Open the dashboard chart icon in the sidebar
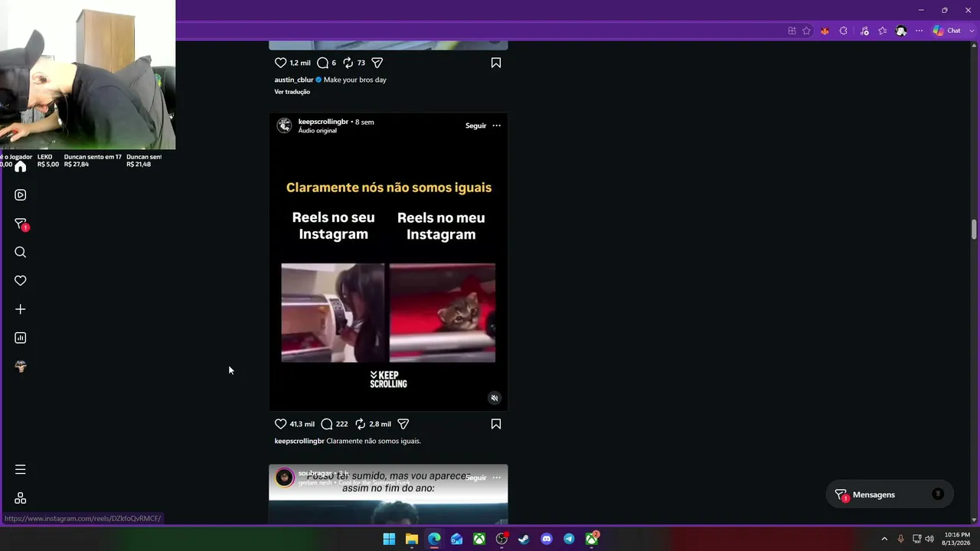 [21, 338]
